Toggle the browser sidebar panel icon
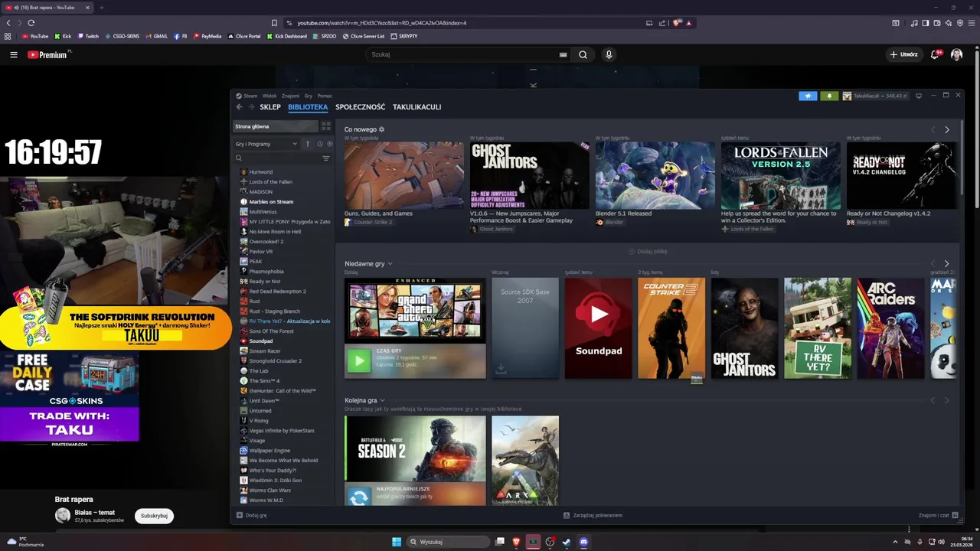The width and height of the screenshot is (980, 551). click(x=926, y=23)
